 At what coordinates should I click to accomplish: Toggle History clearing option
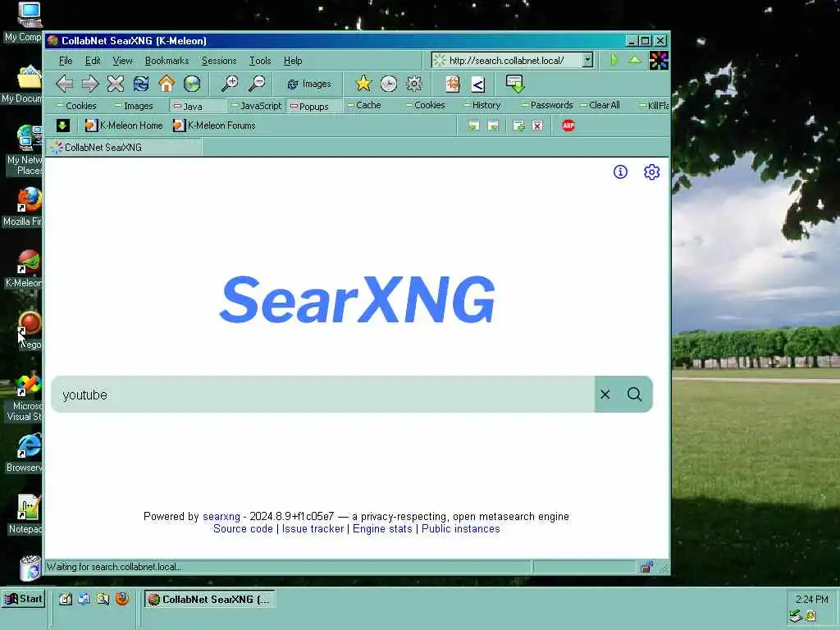pyautogui.click(x=482, y=105)
